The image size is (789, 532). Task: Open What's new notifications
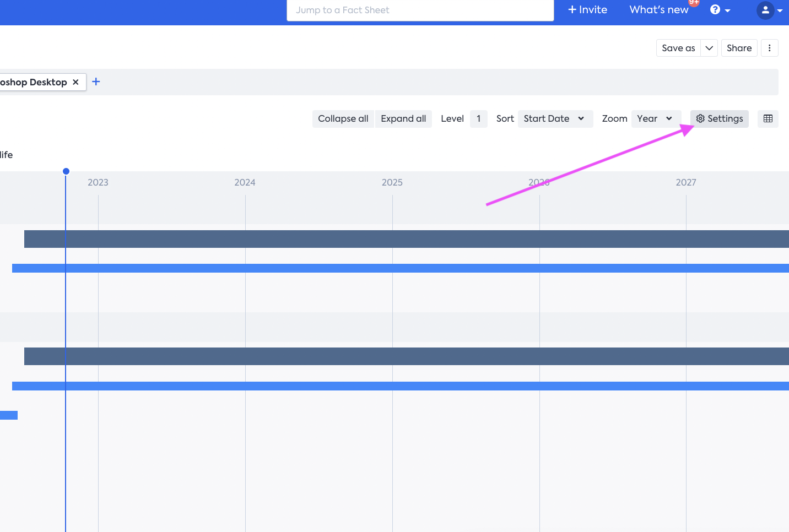tap(659, 10)
